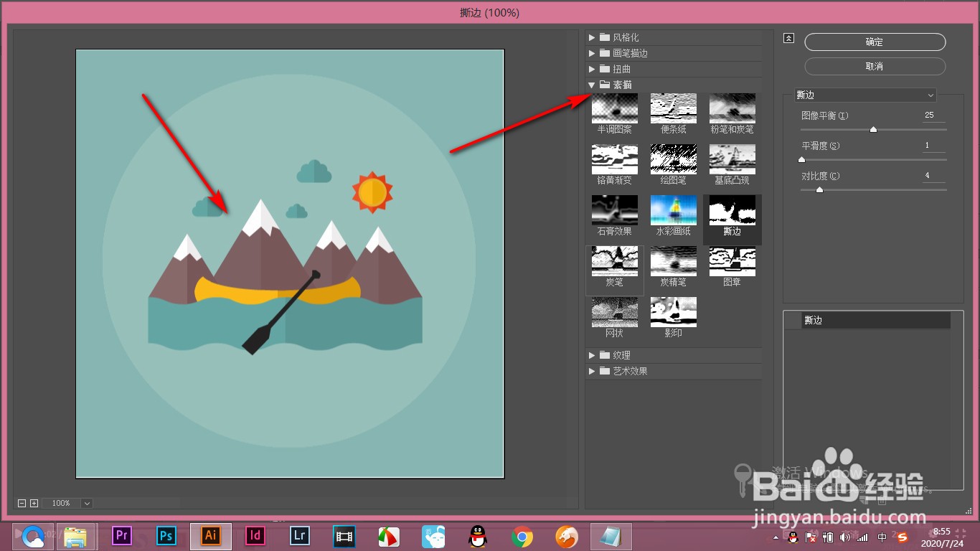The image size is (980, 551).
Task: Zoom out preview with minus button
Action: coord(22,504)
